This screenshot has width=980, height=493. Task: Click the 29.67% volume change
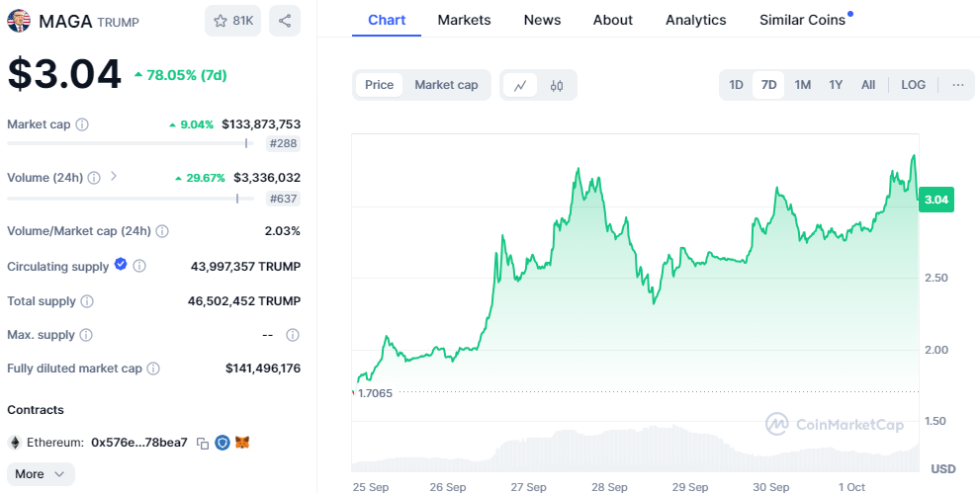(x=200, y=178)
